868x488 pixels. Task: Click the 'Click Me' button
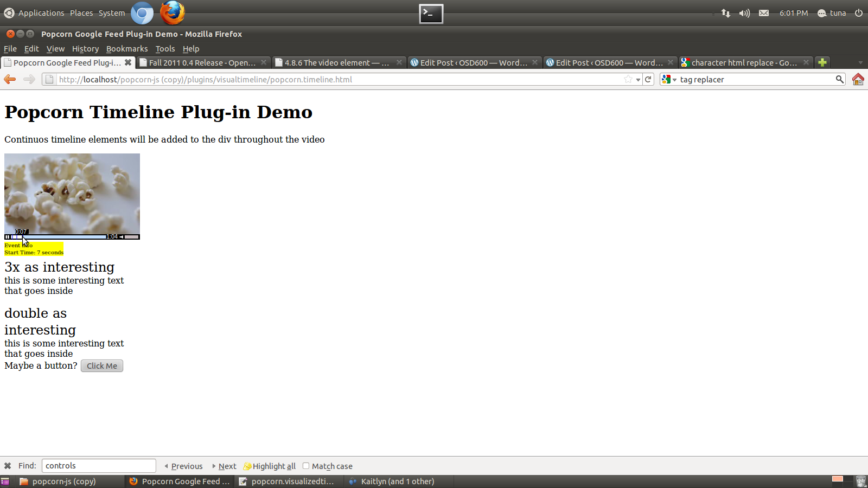[x=102, y=366]
